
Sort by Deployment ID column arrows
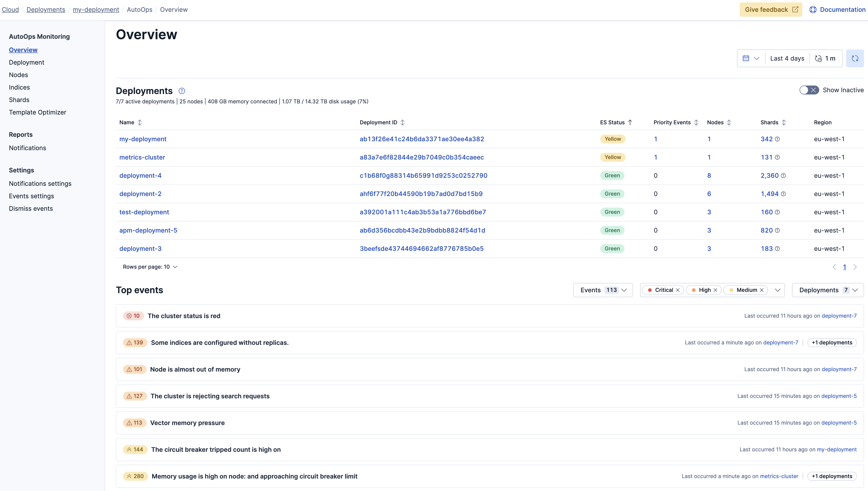402,122
